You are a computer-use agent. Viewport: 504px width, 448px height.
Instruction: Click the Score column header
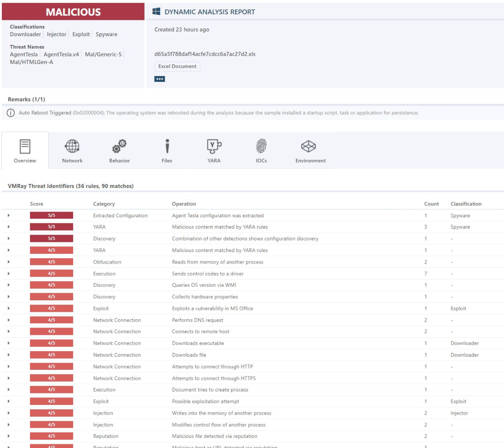(37, 204)
